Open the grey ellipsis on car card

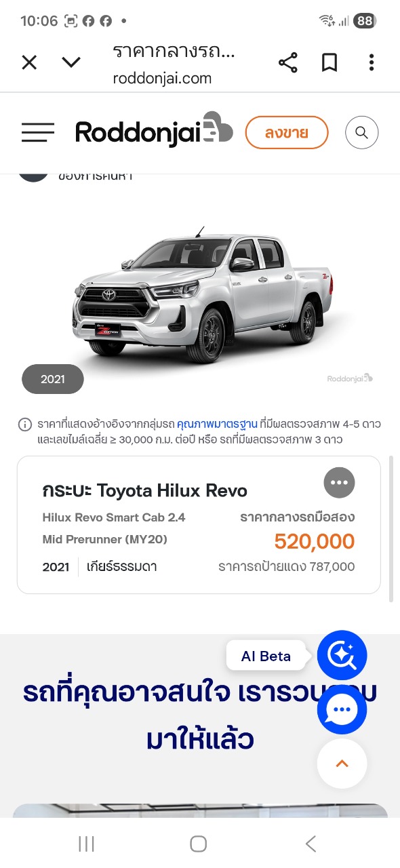pos(340,483)
